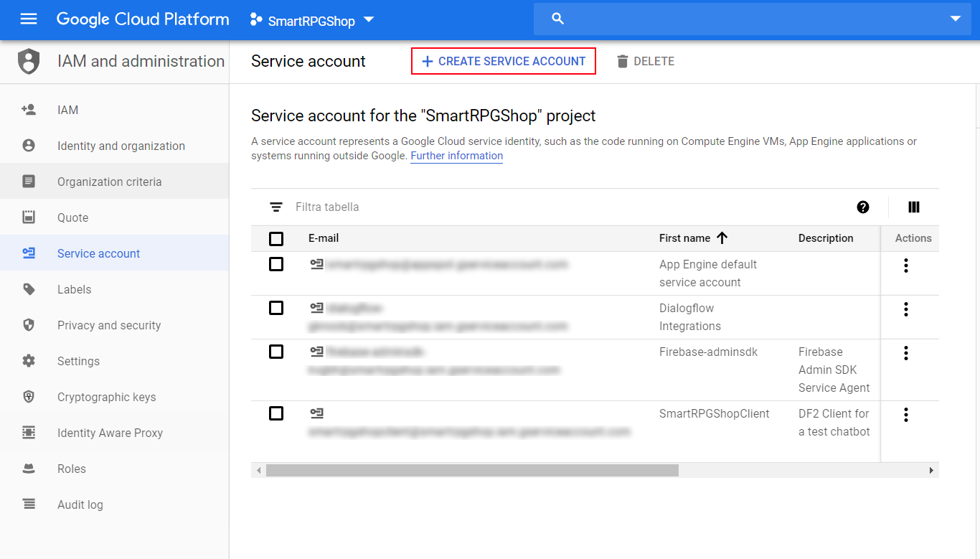Screen dimensions: 980x559
Task: Click the Organization criteria document icon
Action: point(29,182)
